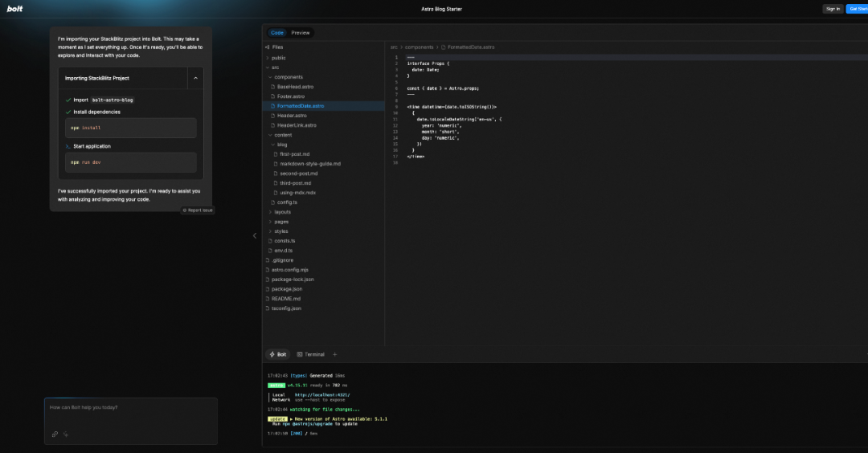Screen dimensions: 868x453
Task: Collapse the Importing StackBlitz Project card
Action: click(195, 78)
